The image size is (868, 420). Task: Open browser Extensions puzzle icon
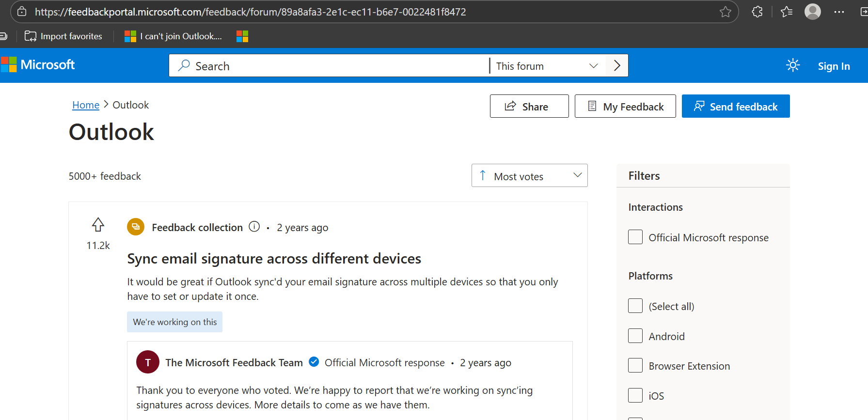pyautogui.click(x=757, y=12)
